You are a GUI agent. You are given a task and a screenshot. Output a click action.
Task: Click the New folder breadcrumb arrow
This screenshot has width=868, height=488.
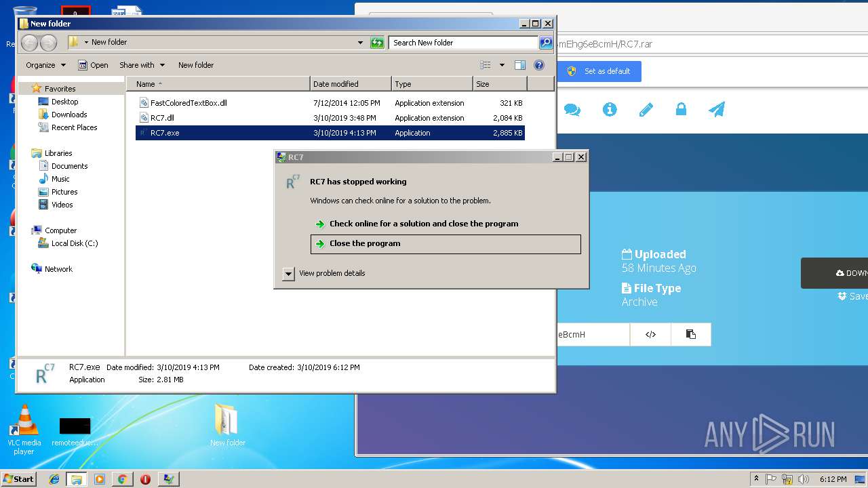tap(86, 42)
